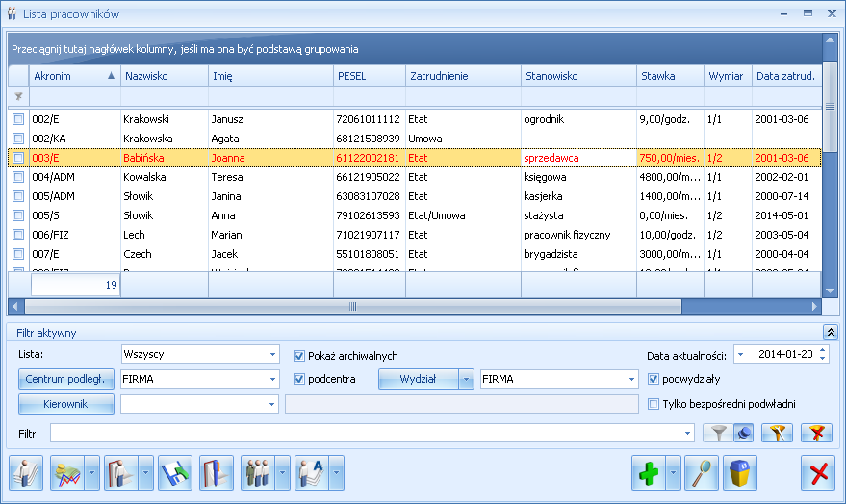Expand dropdown beside the three employees icon
846x504 pixels.
282,472
